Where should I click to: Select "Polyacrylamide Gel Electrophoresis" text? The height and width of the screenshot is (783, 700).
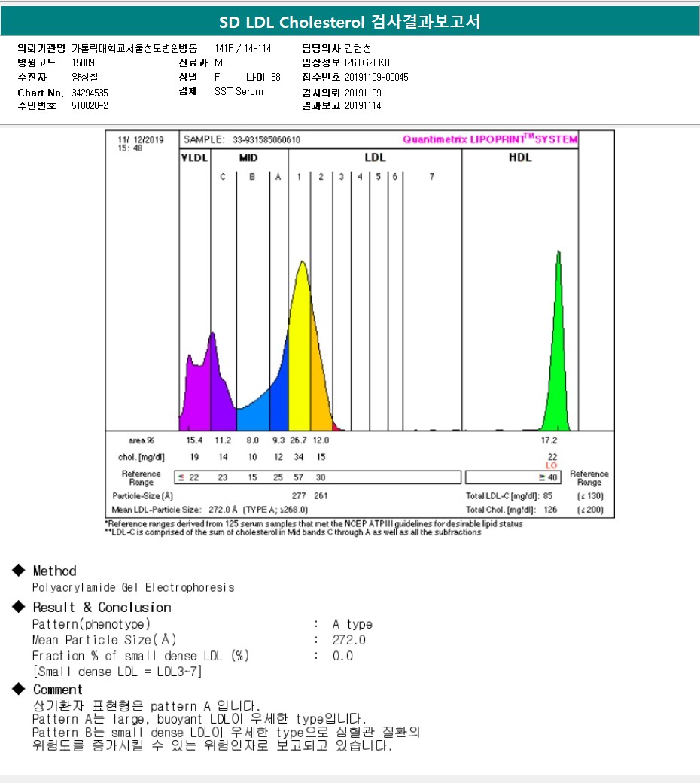tap(133, 588)
